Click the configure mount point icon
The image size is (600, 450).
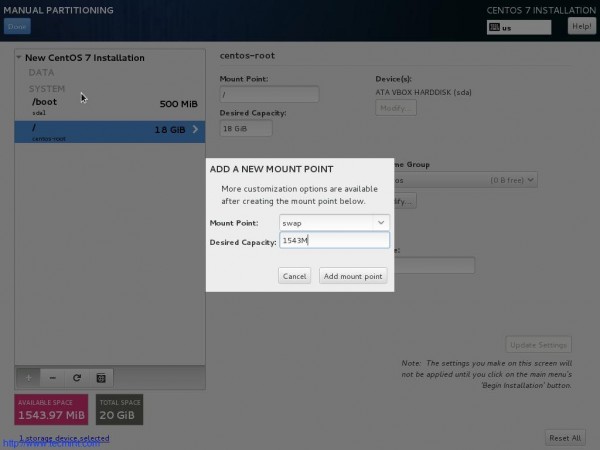[x=101, y=378]
